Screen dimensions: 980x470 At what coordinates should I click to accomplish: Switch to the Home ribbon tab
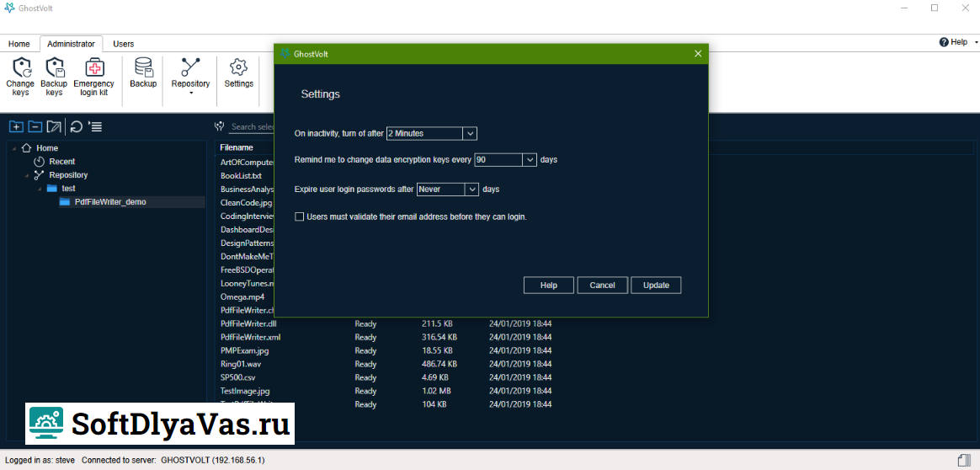[x=19, y=44]
